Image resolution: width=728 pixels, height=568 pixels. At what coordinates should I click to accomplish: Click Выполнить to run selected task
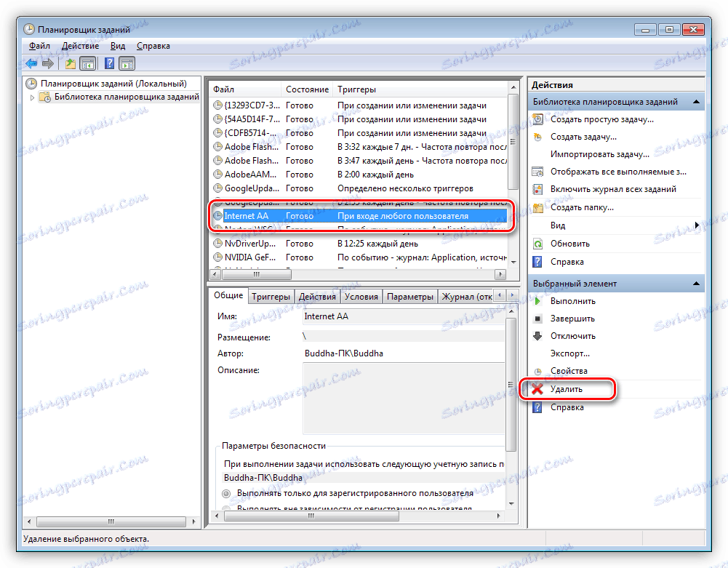tap(572, 301)
